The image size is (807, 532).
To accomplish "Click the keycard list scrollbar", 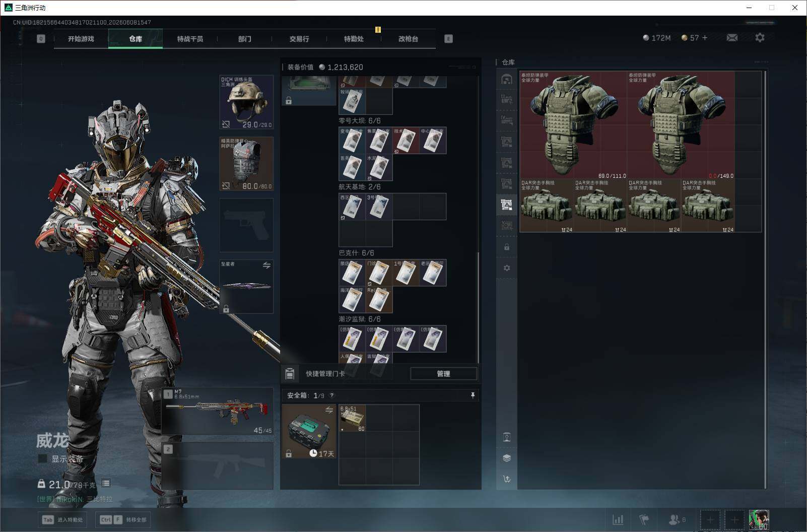I will coord(478,307).
